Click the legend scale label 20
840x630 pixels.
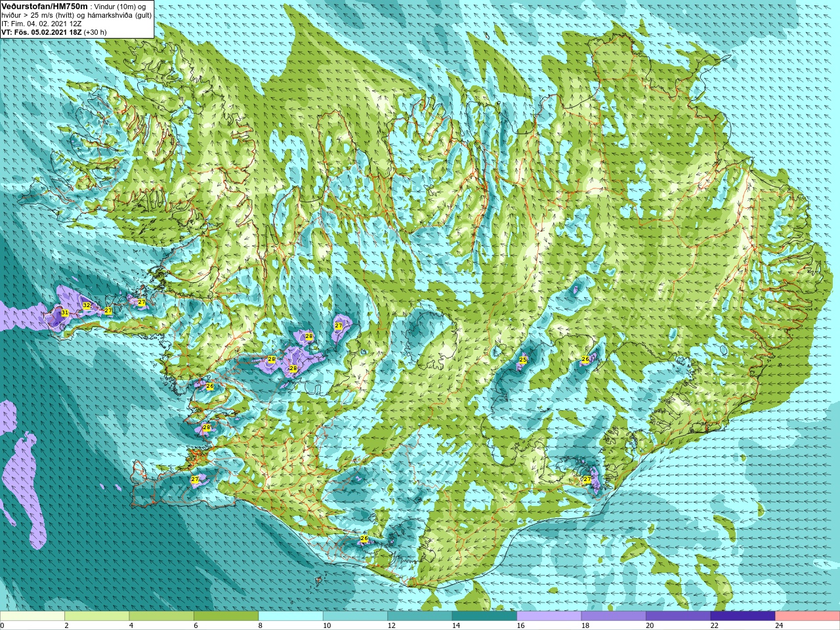click(650, 625)
